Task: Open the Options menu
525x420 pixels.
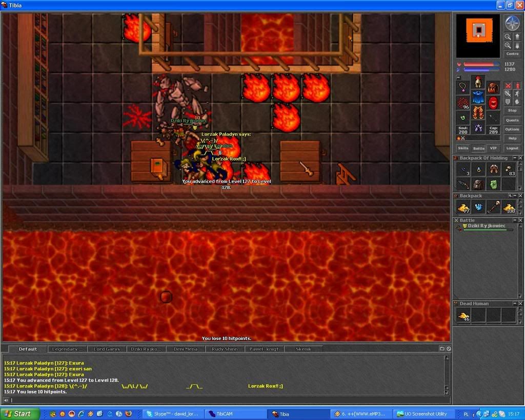Action: 512,129
